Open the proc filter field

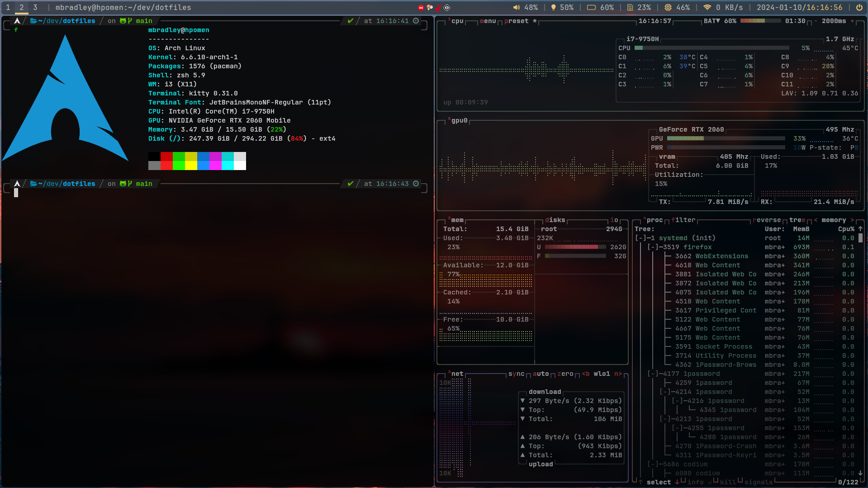click(x=683, y=220)
